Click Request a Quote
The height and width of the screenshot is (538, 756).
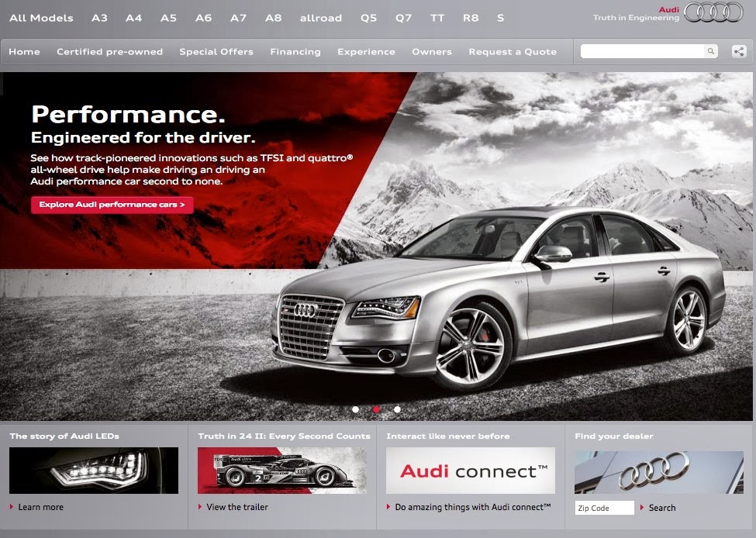click(513, 52)
